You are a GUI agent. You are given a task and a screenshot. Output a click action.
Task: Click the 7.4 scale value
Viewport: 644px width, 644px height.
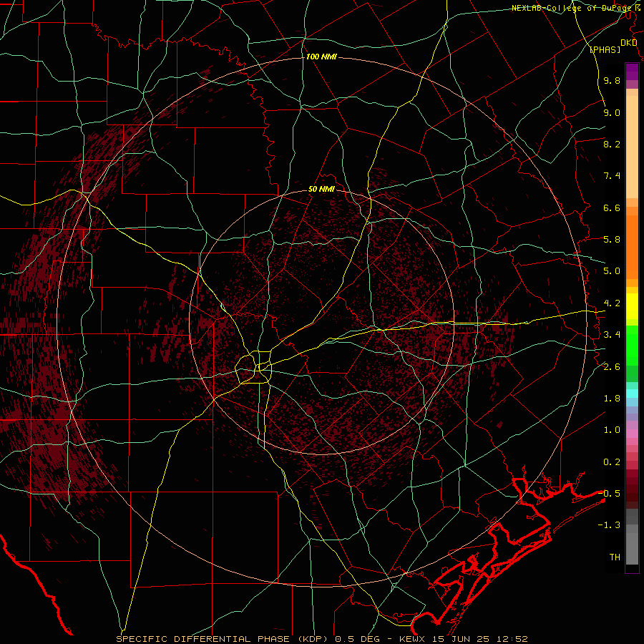click(612, 176)
